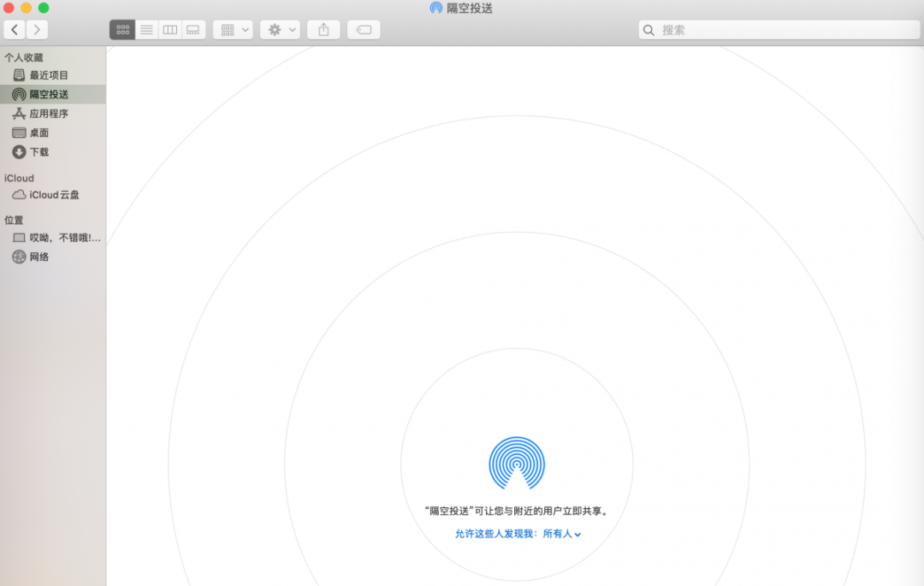Open 桌面 in the sidebar
924x586 pixels.
click(x=53, y=133)
